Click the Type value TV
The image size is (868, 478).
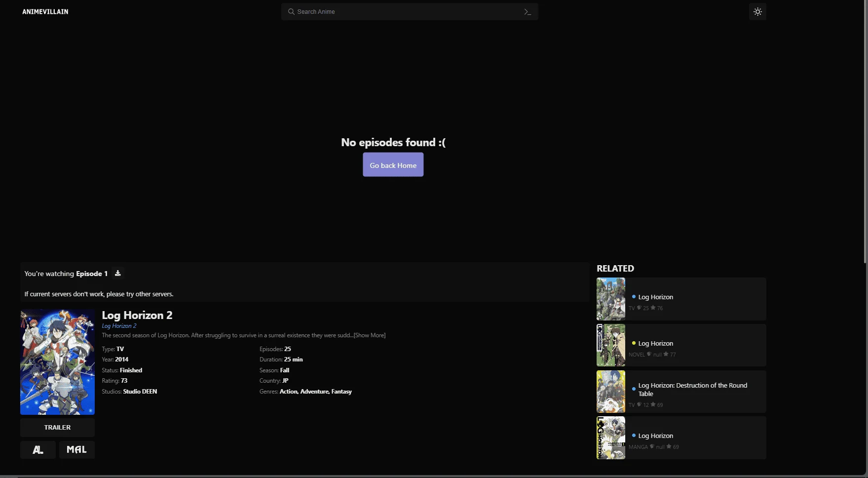pos(120,349)
